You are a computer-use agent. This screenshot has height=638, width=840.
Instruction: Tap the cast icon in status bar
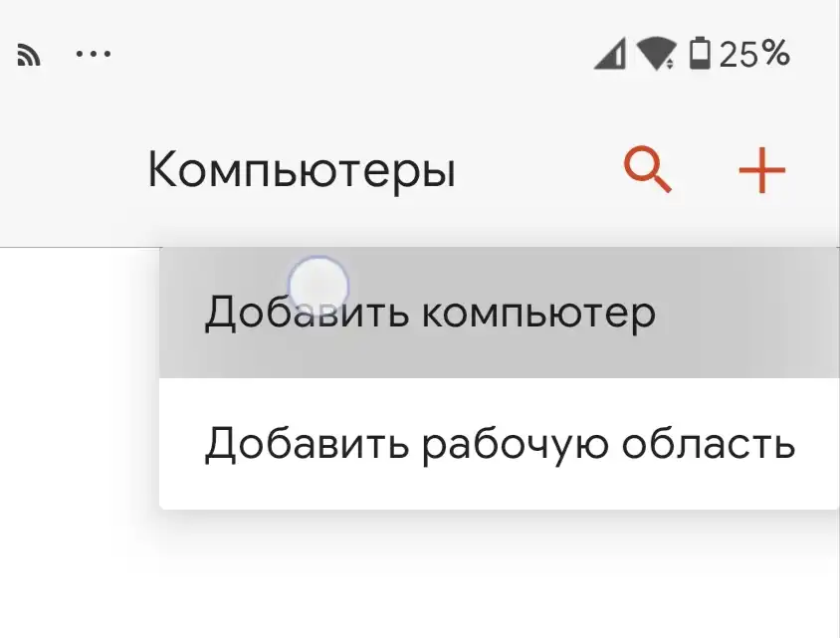(x=29, y=56)
